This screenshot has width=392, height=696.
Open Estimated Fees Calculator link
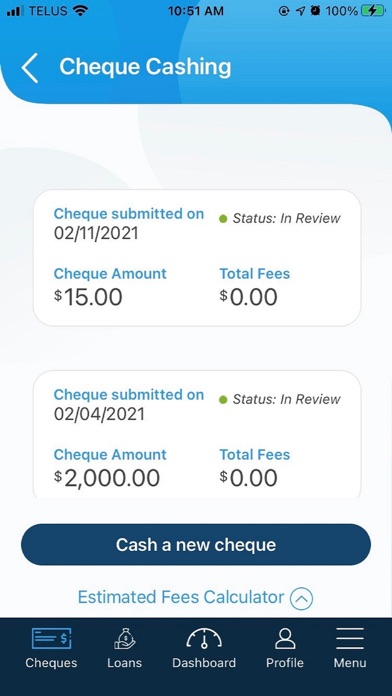click(181, 597)
